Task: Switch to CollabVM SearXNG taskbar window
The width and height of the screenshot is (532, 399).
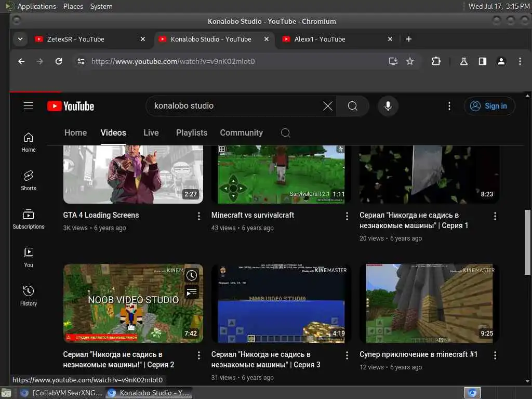Action: (61, 393)
